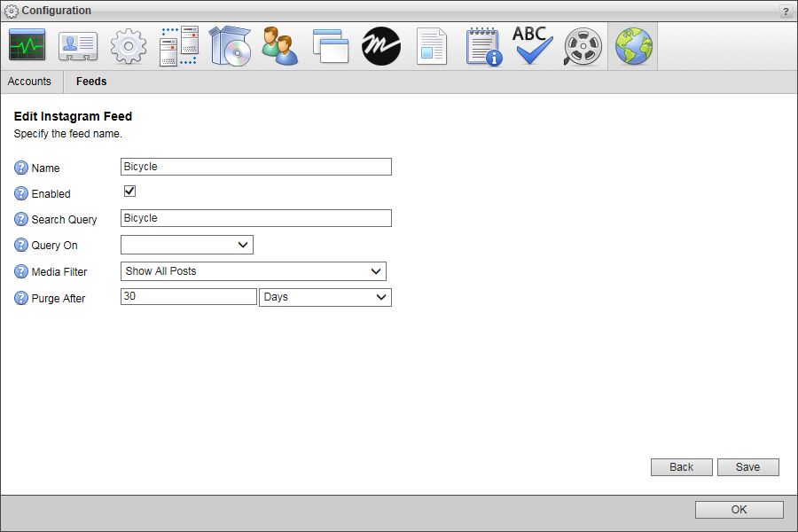The height and width of the screenshot is (532, 798).
Task: Switch to the Accounts tab
Action: 29,82
